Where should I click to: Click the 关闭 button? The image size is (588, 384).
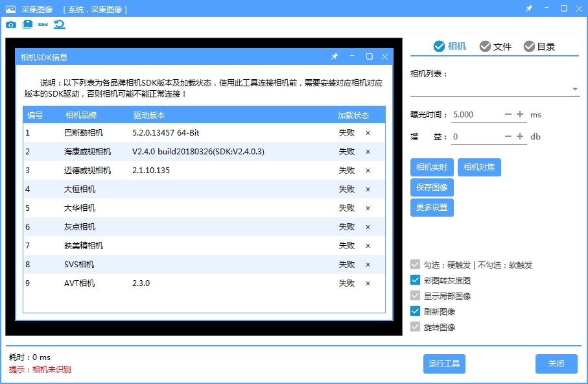556,364
